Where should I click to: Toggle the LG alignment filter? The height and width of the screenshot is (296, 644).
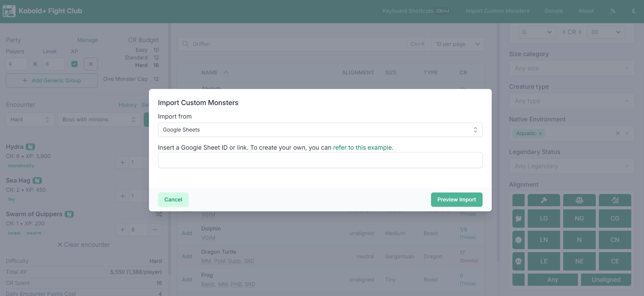tap(544, 218)
